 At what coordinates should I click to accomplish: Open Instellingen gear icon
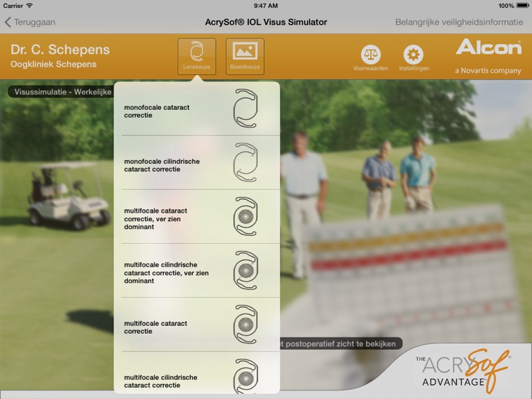click(x=414, y=58)
